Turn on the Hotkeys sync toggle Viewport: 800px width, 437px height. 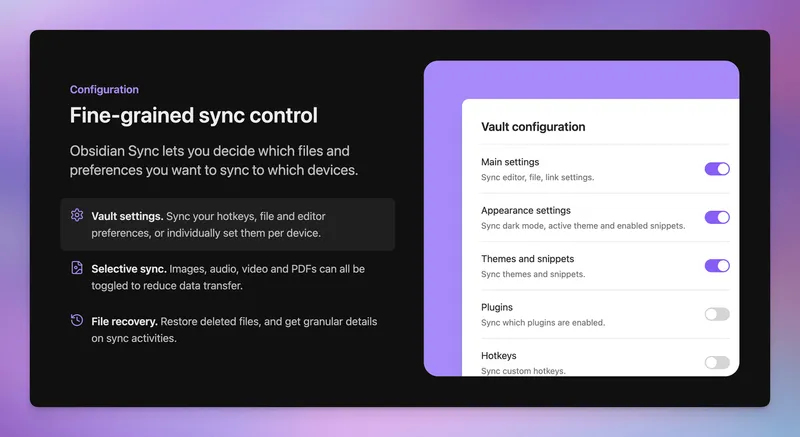tap(717, 362)
